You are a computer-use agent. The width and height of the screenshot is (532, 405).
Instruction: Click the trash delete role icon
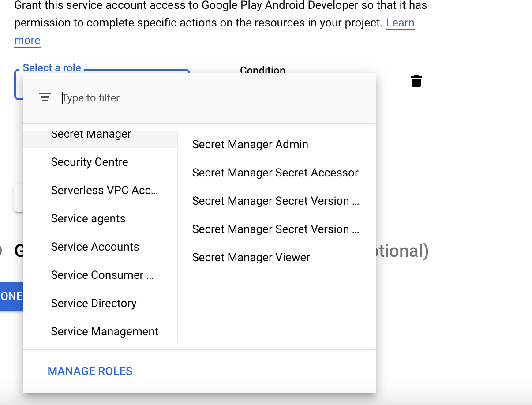coord(416,81)
